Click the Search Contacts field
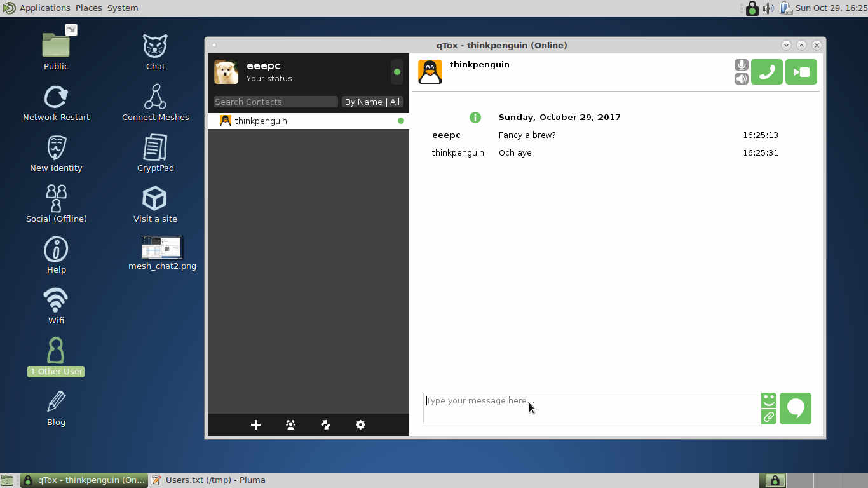Viewport: 868px width, 488px height. [275, 102]
